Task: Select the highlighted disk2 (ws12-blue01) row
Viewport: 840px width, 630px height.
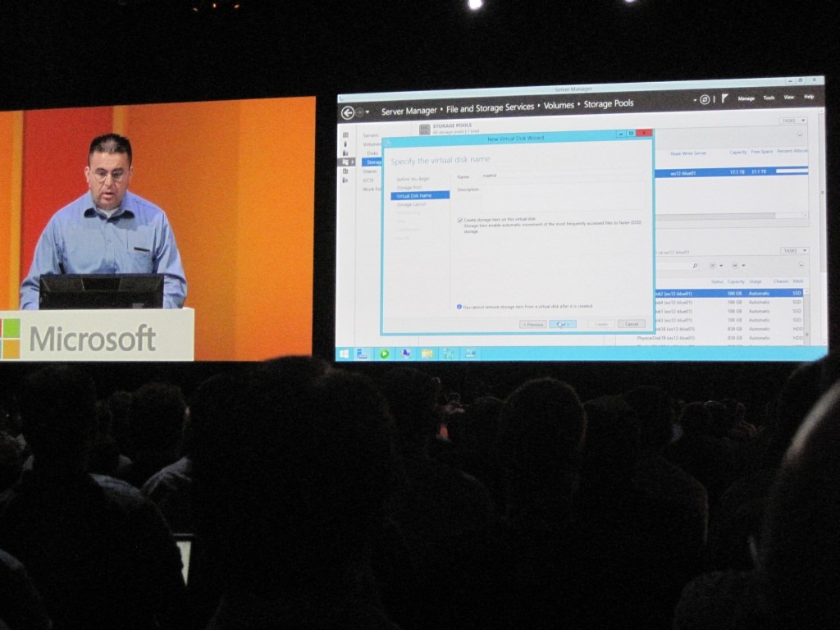Action: point(728,294)
